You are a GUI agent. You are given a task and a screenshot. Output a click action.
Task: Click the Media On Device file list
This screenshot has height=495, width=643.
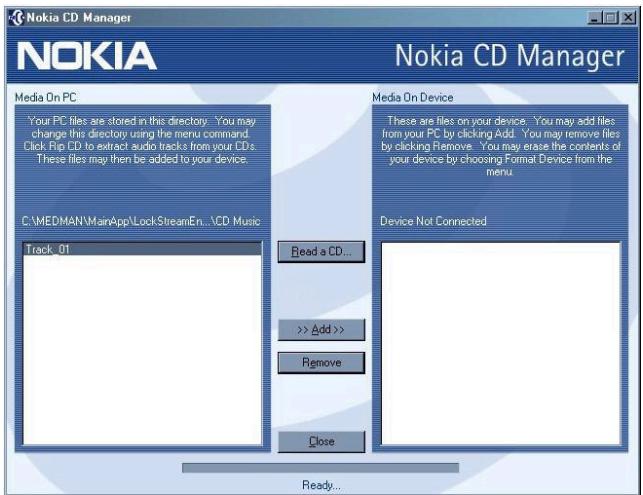(x=501, y=343)
